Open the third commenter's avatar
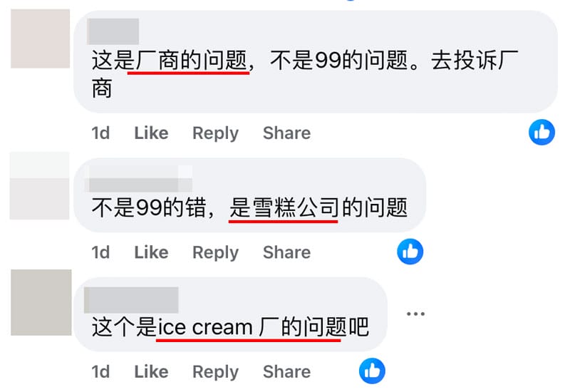 (x=41, y=302)
